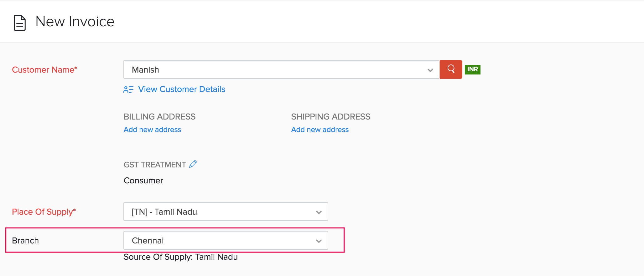Click the Consumer GST treatment value
Viewport: 644px width, 276px height.
143,181
